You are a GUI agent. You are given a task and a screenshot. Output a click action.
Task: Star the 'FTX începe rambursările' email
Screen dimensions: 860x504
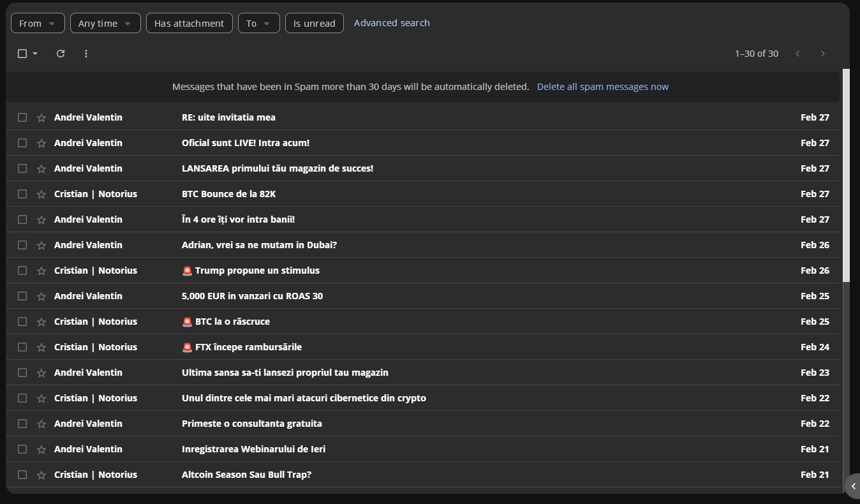(41, 347)
